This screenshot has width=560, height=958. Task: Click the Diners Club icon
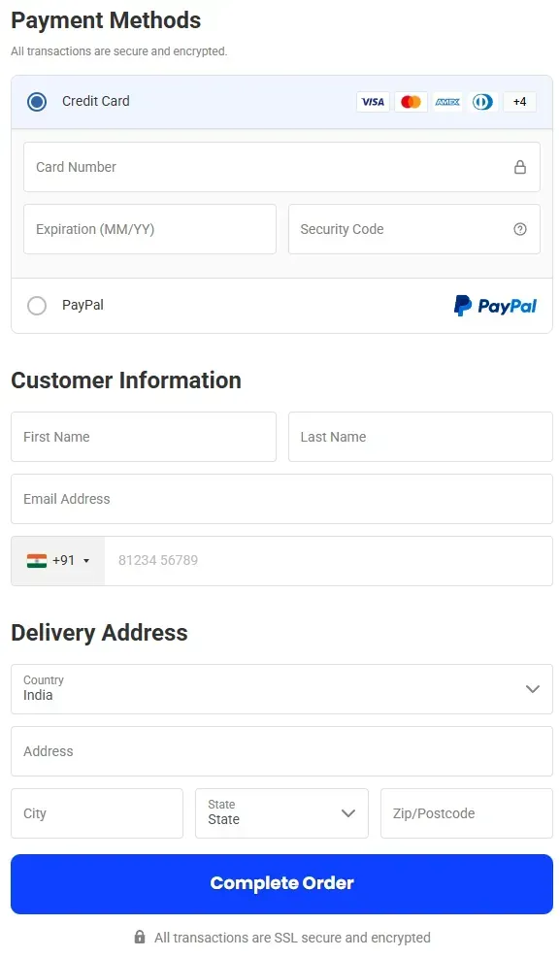(x=482, y=101)
